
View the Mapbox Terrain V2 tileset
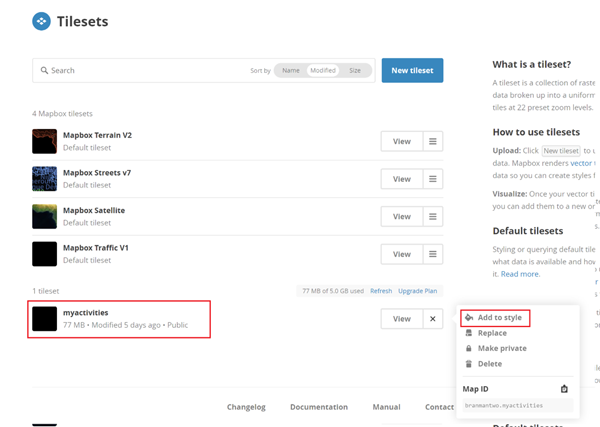402,142
